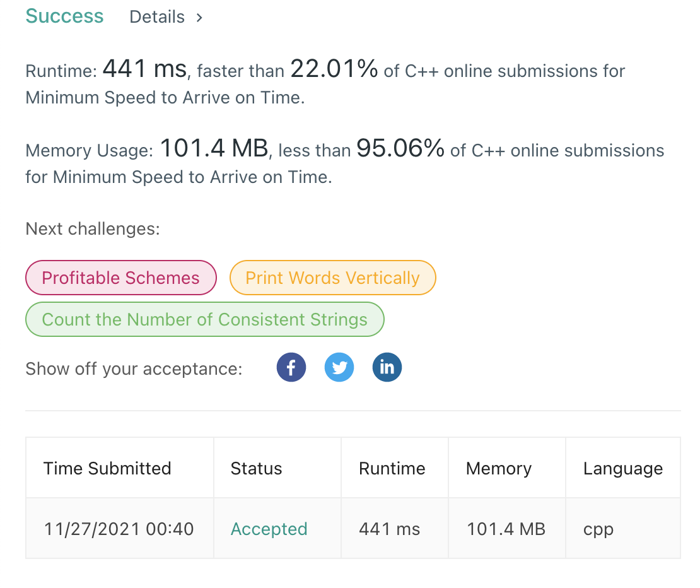Open the Print Words Vertically challenge
The width and height of the screenshot is (700, 588).
click(332, 278)
